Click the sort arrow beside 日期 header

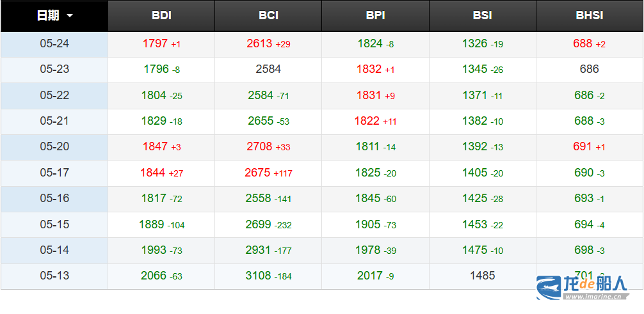coord(70,15)
